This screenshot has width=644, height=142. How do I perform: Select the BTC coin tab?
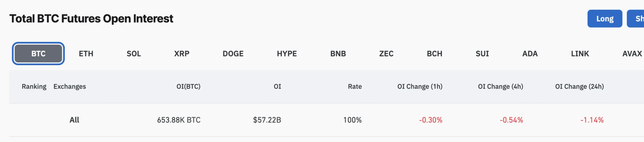[x=38, y=54]
